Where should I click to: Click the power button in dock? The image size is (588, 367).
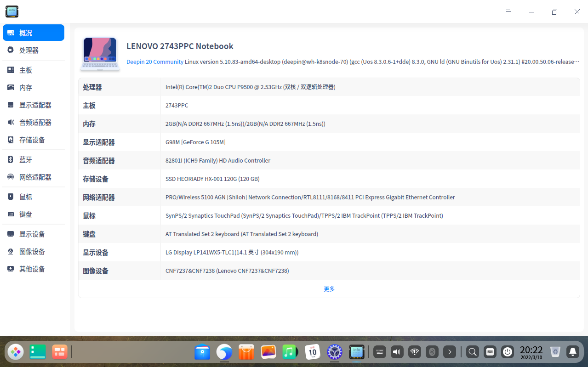pos(508,352)
